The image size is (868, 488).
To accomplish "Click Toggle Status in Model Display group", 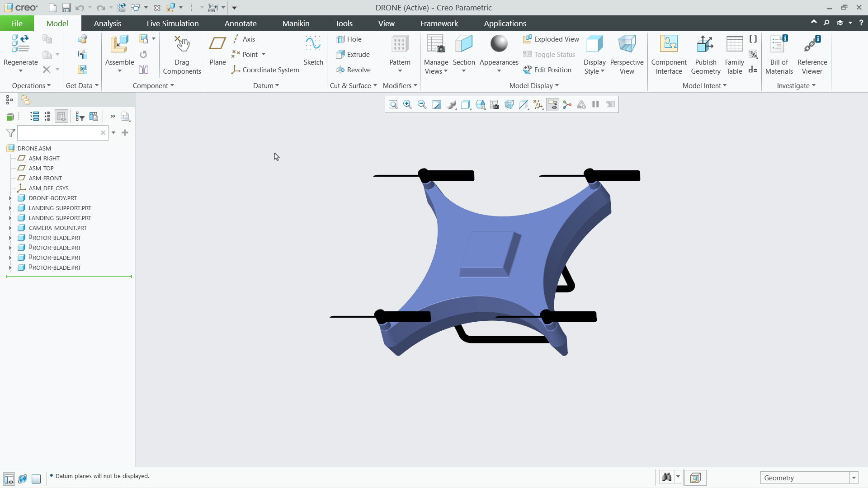I will 549,54.
